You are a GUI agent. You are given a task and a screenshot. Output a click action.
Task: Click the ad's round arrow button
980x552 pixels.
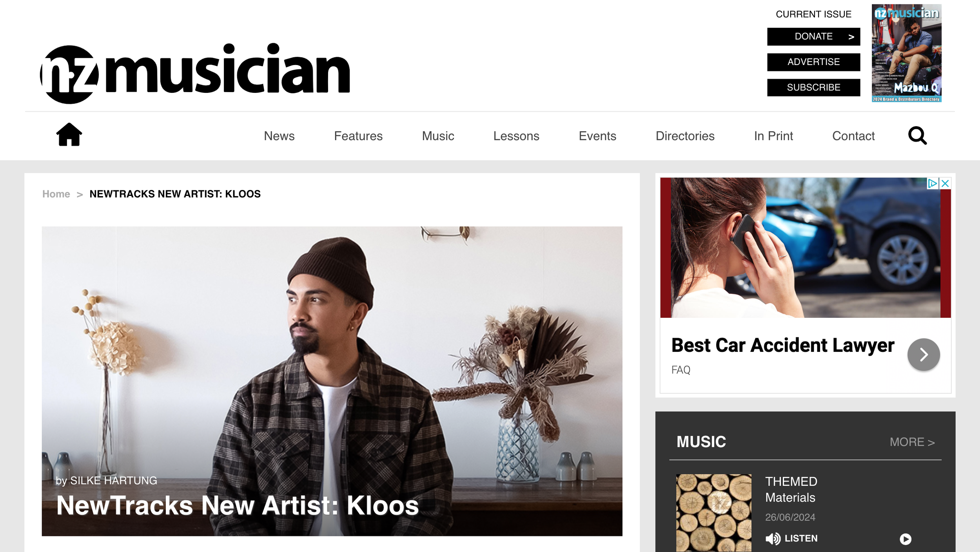coord(924,355)
